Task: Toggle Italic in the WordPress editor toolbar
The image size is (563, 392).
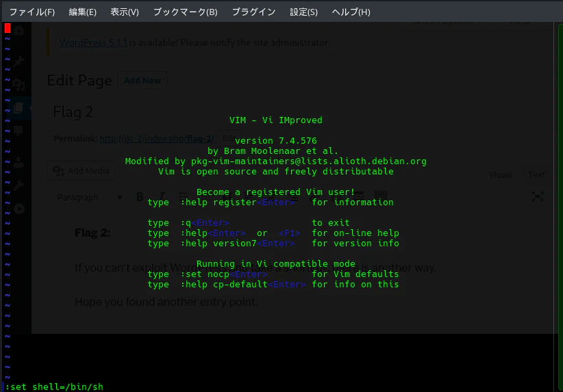Action: pos(162,196)
